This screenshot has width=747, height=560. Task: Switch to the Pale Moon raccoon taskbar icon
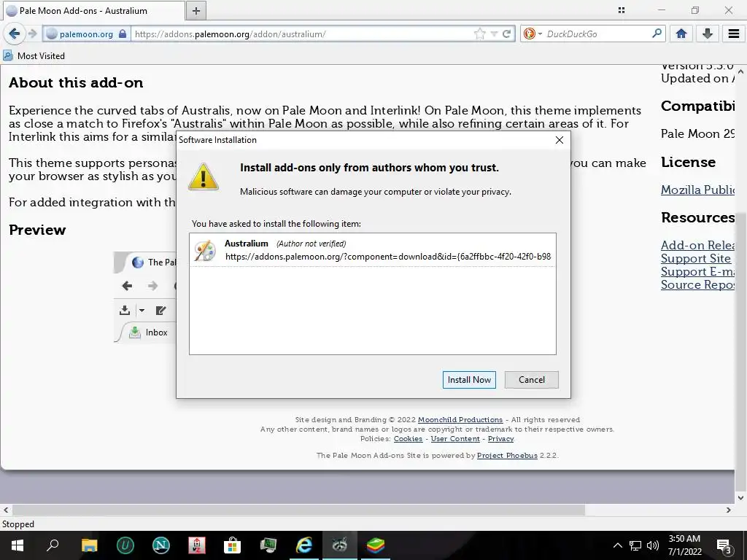tap(340, 545)
